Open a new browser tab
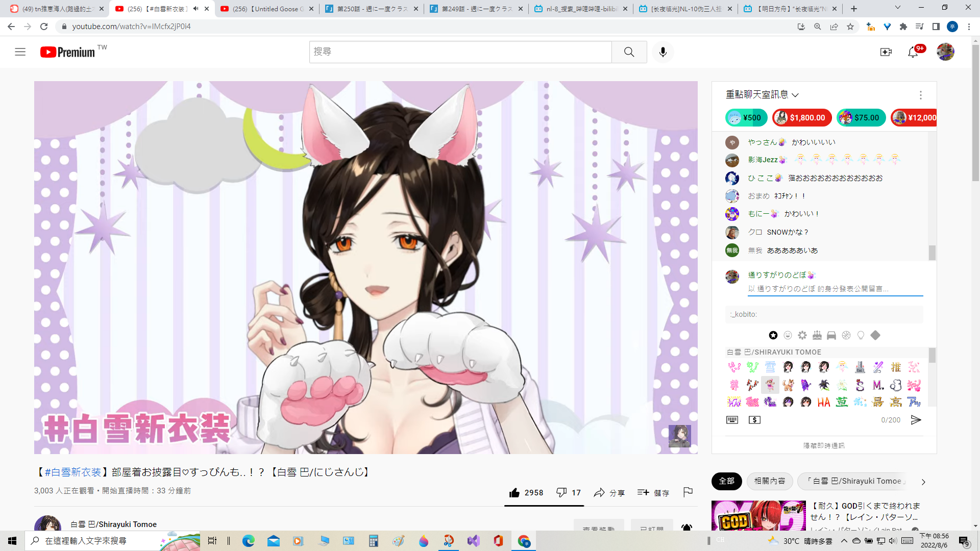 point(854,9)
